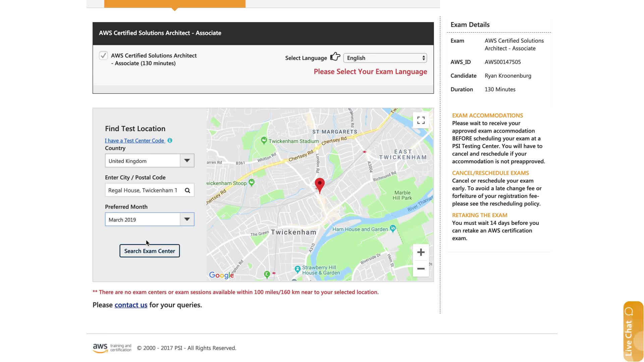The height and width of the screenshot is (362, 644).
Task: Open the Preferred Month dropdown
Action: (187, 219)
